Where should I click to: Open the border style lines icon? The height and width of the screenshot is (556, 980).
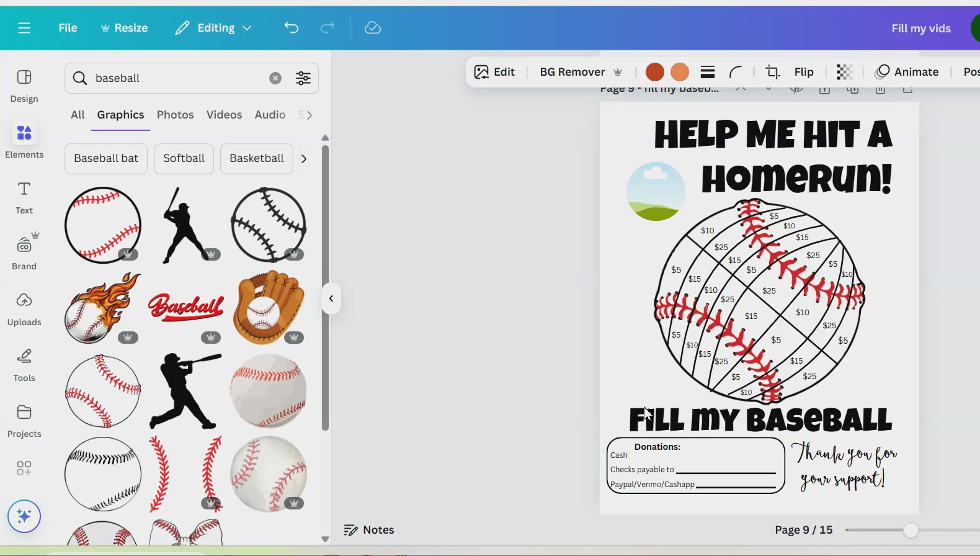pos(708,72)
